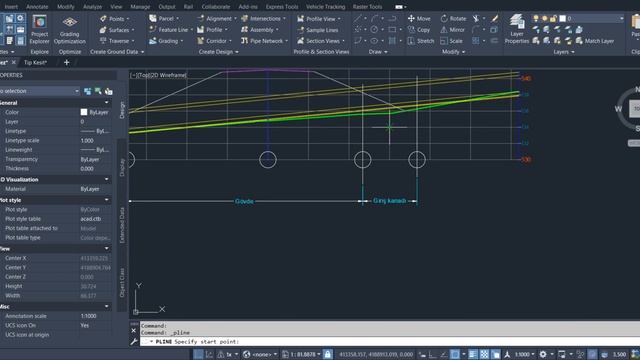
Task: Toggle the lineweight display button
Action: coord(473,354)
